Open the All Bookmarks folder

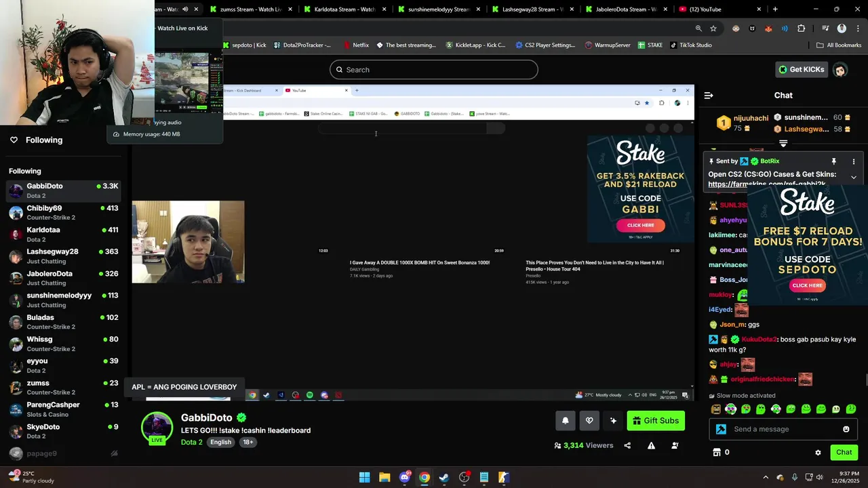coord(839,45)
